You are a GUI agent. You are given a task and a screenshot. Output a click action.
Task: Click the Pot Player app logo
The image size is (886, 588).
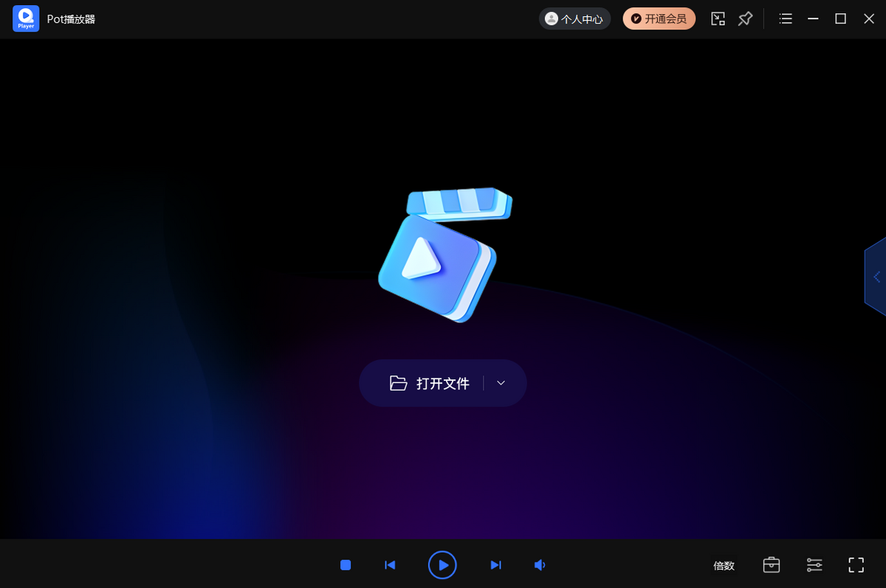click(26, 18)
